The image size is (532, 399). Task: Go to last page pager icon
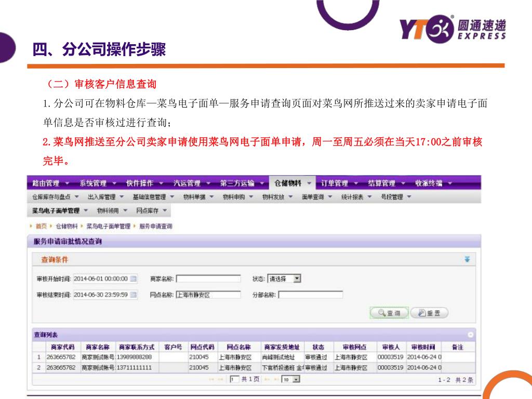[x=275, y=379]
